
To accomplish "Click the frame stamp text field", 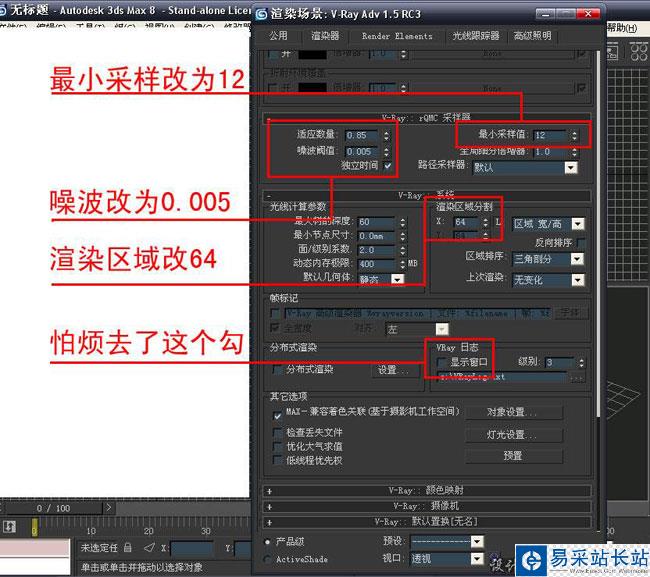I will pos(418,313).
